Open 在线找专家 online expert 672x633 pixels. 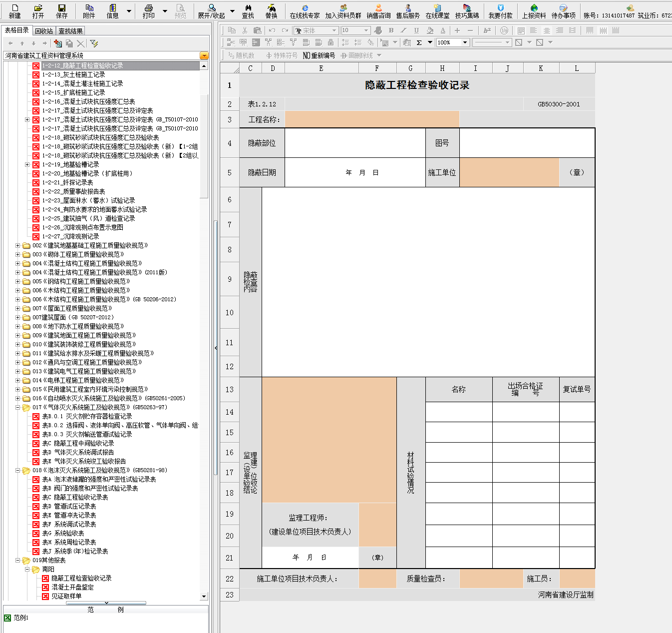pos(305,11)
